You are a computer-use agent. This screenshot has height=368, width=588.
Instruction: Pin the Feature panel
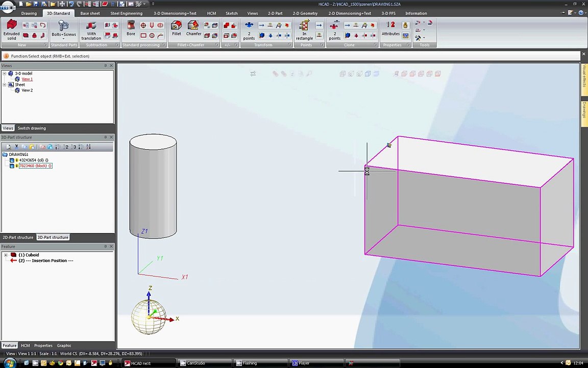[105, 246]
